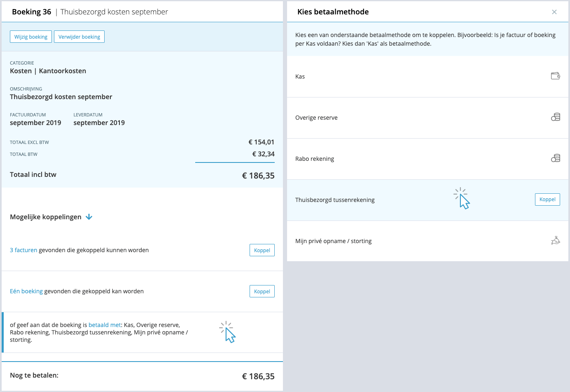Click Koppel for the 3 facturen row

[x=262, y=250]
